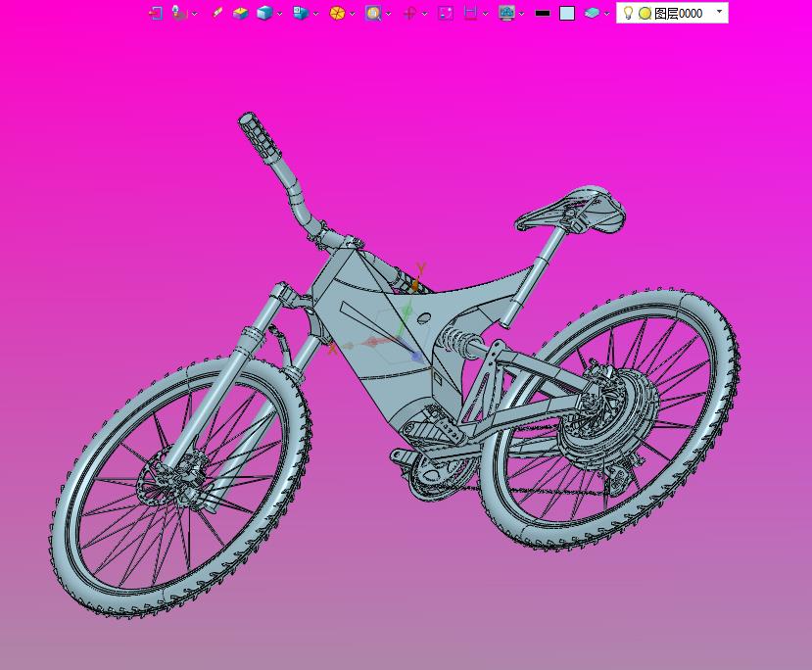Expand the orange sphere dropdown arrow

353,14
